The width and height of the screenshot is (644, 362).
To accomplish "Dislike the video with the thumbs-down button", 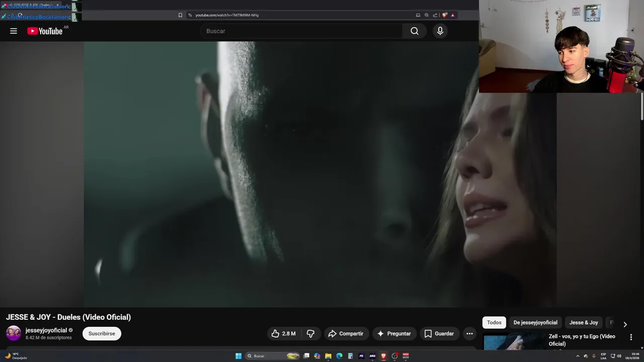I will pos(310,333).
